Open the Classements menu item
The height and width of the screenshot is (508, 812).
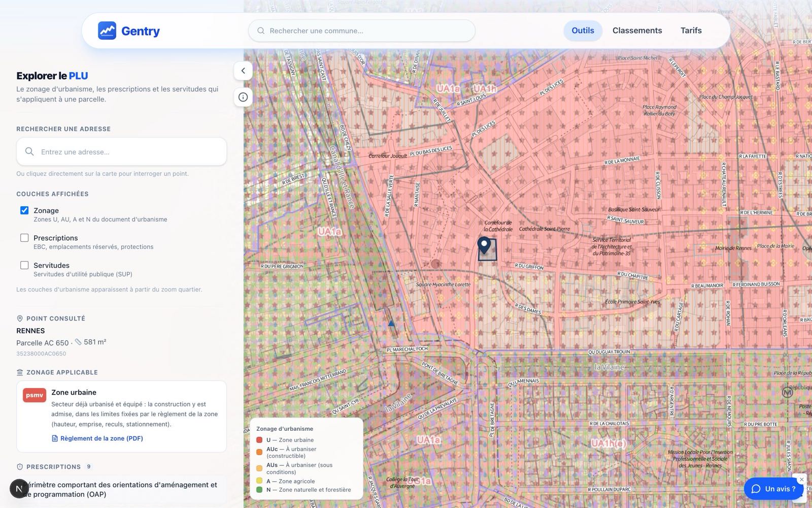click(x=637, y=31)
